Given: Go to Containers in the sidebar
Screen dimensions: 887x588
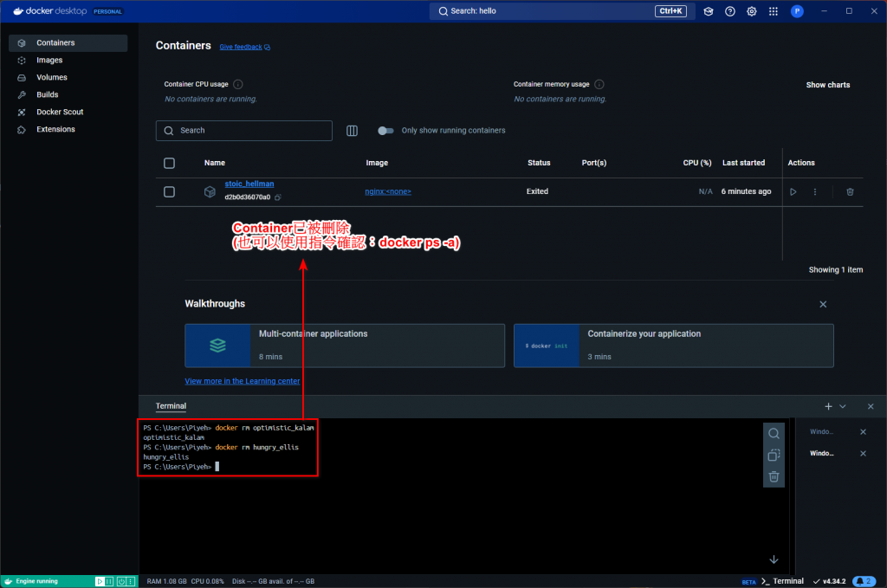Looking at the screenshot, I should tap(68, 43).
